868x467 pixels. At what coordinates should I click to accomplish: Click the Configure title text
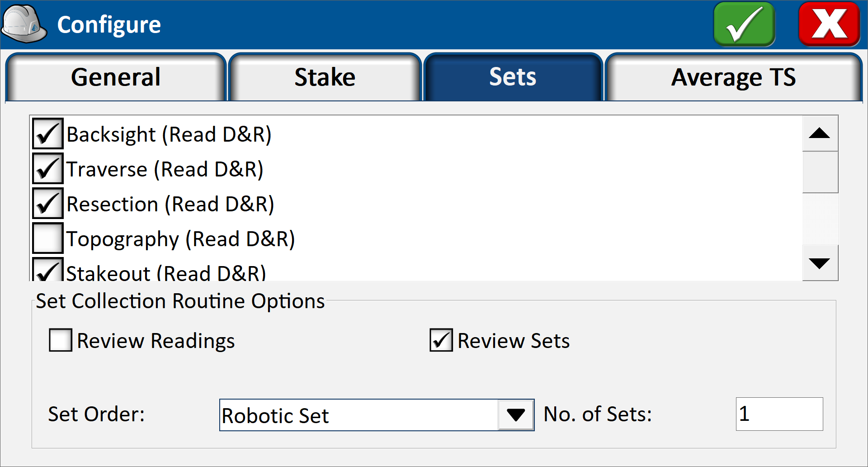pyautogui.click(x=109, y=25)
